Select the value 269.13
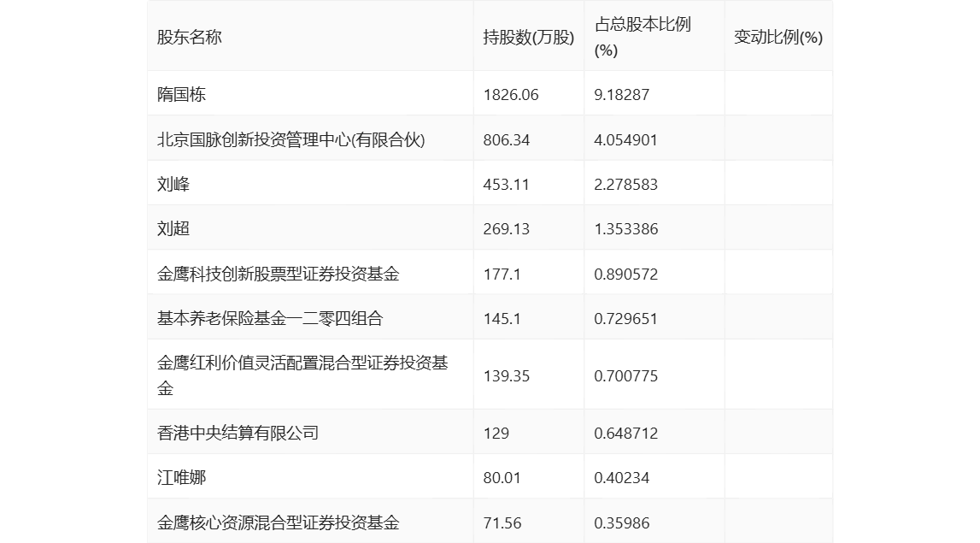980x543 pixels. click(x=507, y=229)
